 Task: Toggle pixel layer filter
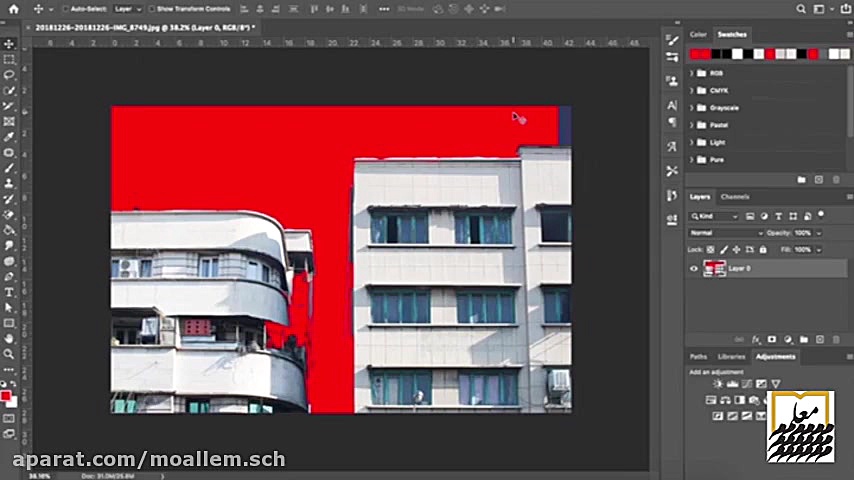(x=750, y=216)
